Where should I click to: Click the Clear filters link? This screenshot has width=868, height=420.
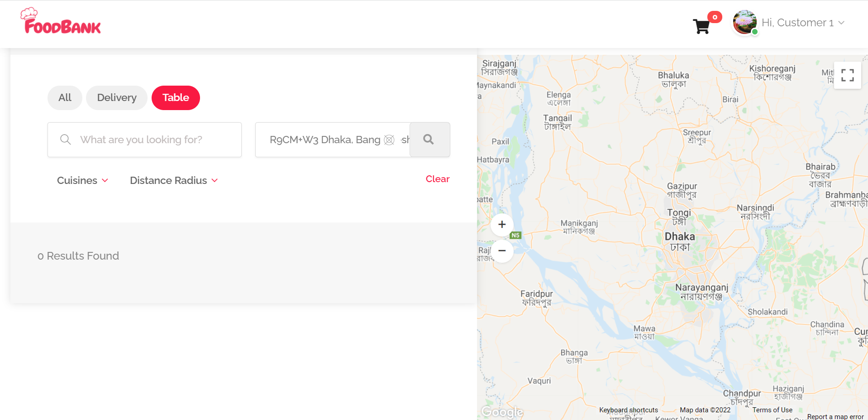(x=437, y=179)
